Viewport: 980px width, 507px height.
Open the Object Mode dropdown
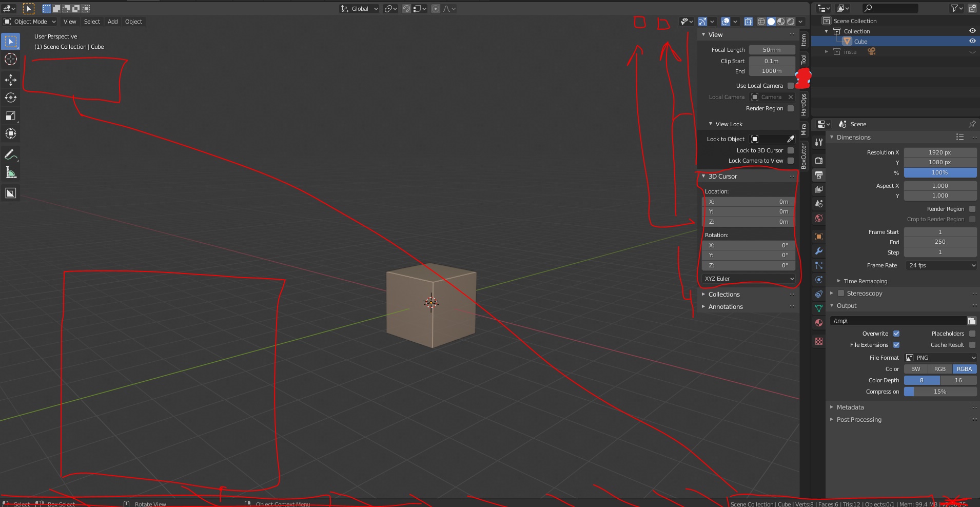tap(30, 22)
